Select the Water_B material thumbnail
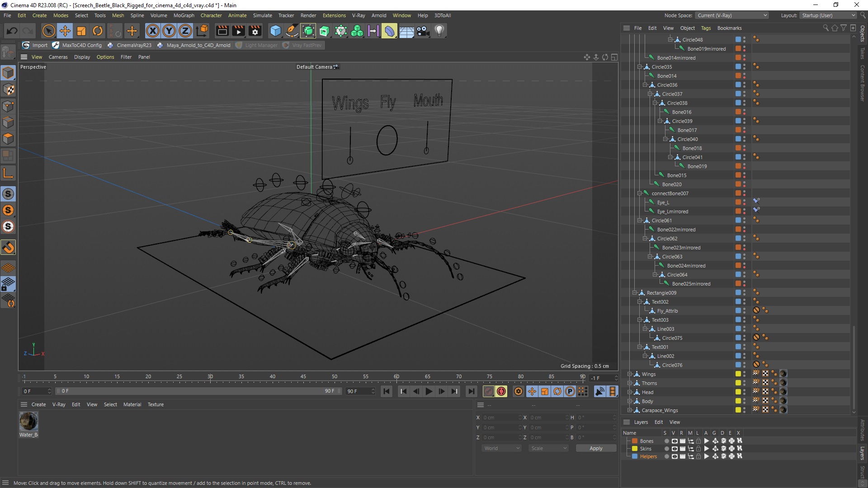 pyautogui.click(x=28, y=421)
